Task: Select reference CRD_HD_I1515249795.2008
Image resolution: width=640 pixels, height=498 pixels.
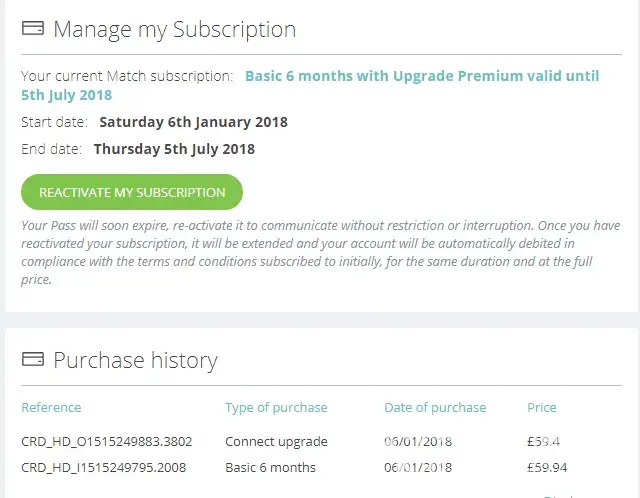Action: click(x=103, y=467)
